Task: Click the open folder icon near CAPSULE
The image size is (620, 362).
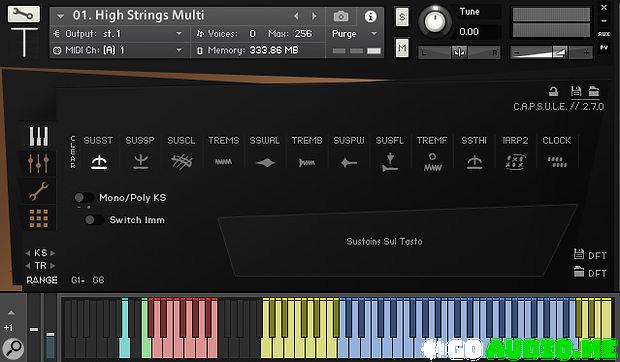Action: click(594, 92)
